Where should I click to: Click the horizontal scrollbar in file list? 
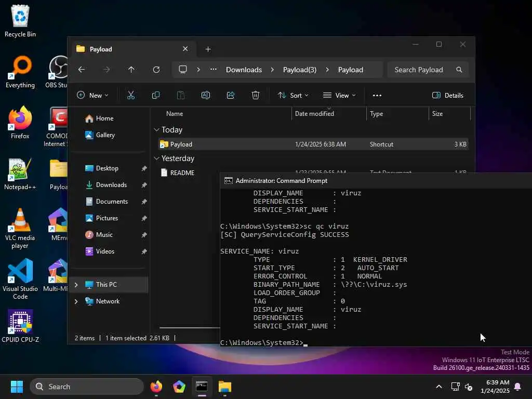pos(190,328)
